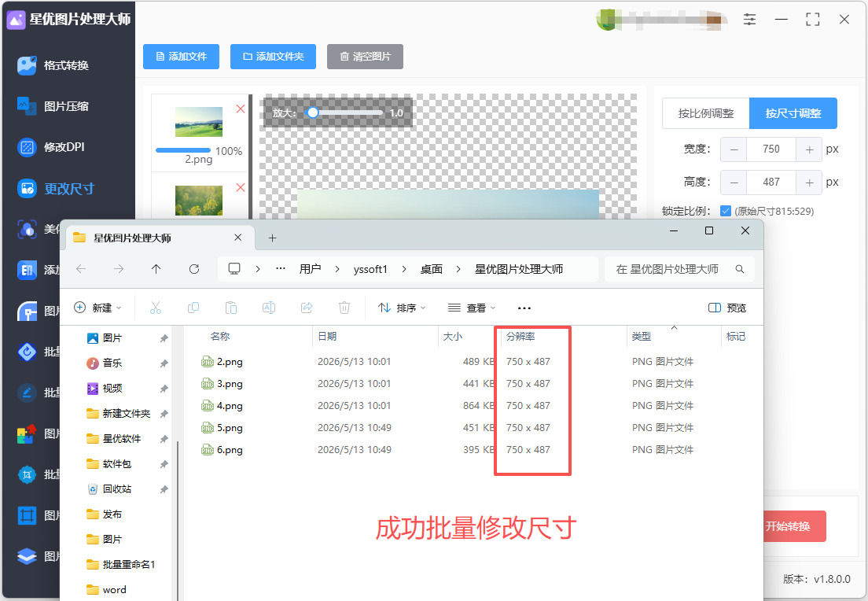868x601 pixels.
Task: Refresh the File Explorer folder
Action: click(x=193, y=269)
